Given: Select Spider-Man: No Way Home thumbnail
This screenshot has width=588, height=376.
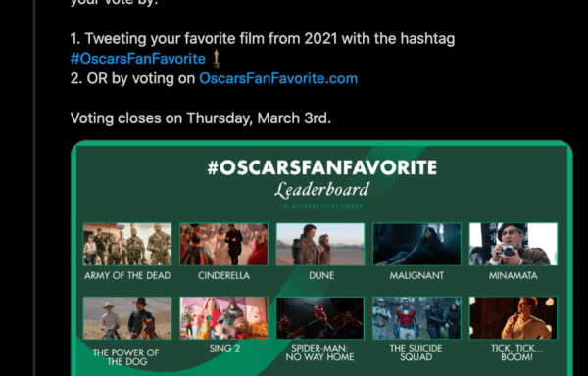Looking at the screenshot, I should [320, 318].
